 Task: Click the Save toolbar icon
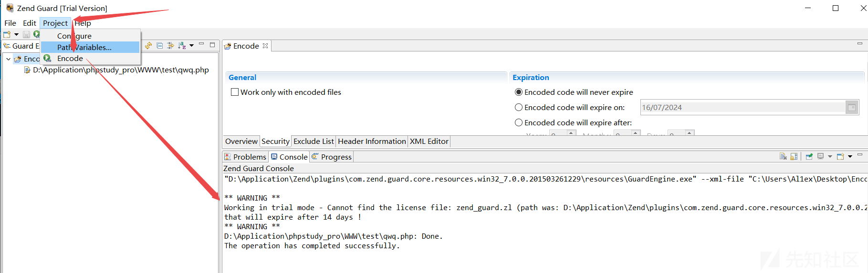coord(26,34)
